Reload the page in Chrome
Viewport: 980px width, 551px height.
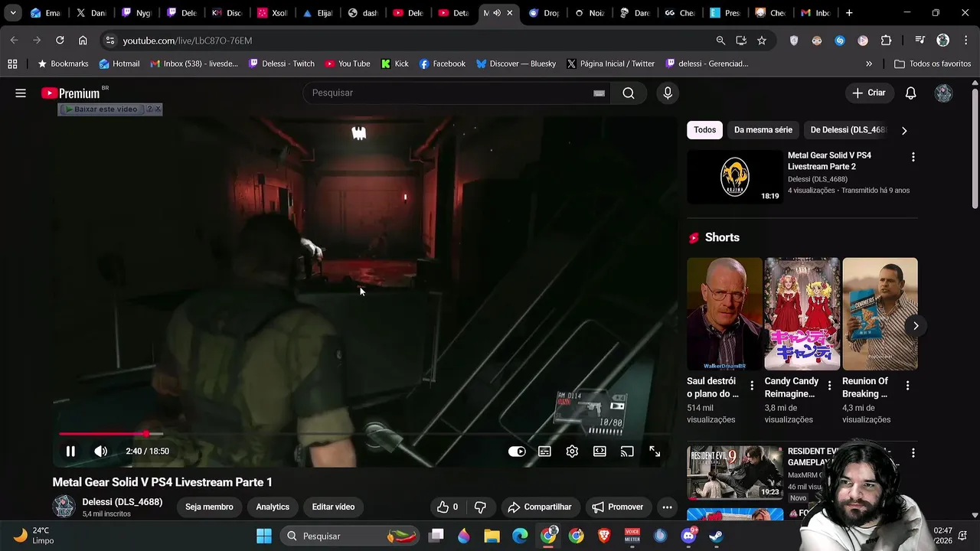click(x=60, y=40)
